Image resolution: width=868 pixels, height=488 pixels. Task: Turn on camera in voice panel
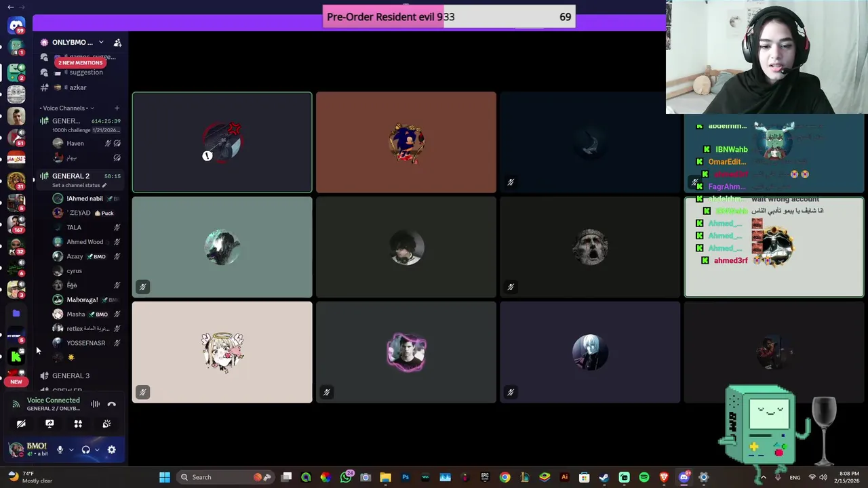pyautogui.click(x=21, y=424)
